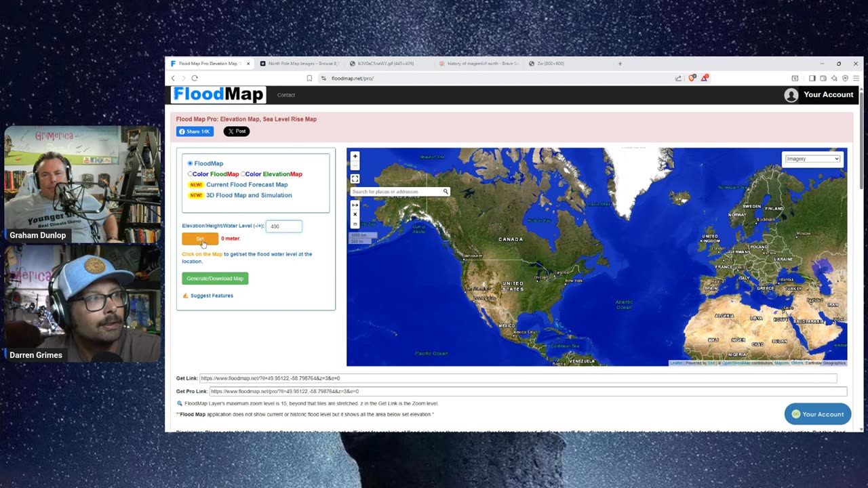
Task: Open a new browser tab
Action: [620, 64]
